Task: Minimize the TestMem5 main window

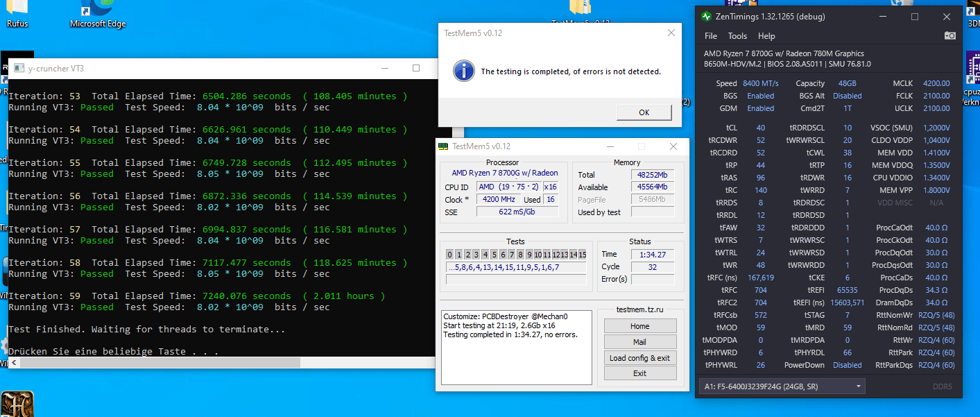Action: pos(610,146)
